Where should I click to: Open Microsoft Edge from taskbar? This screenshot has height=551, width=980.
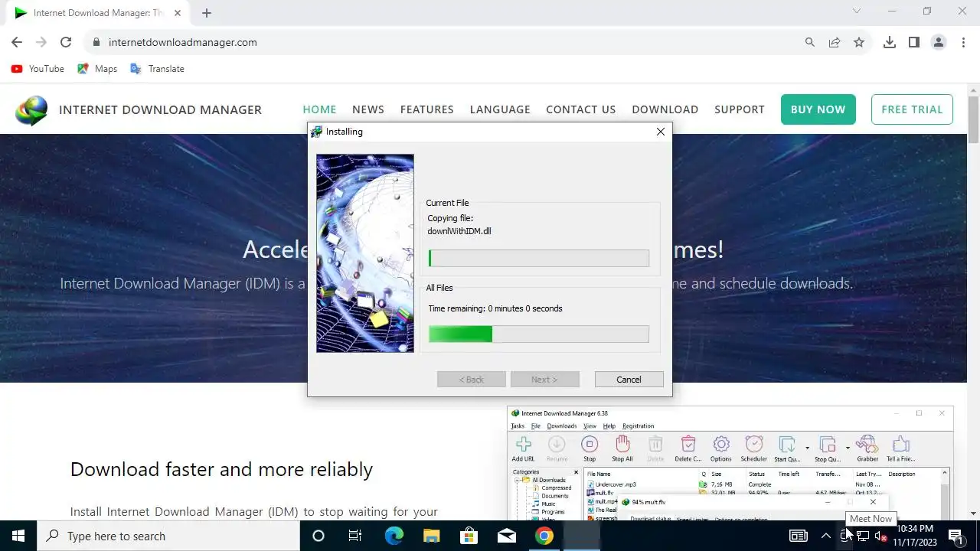(394, 536)
